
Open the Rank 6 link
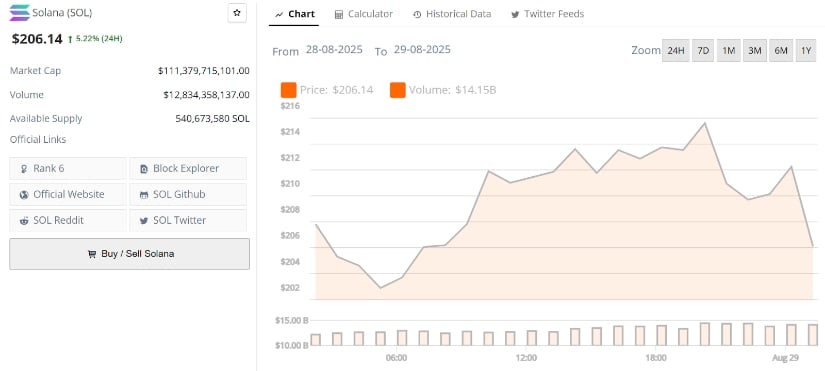pos(68,168)
